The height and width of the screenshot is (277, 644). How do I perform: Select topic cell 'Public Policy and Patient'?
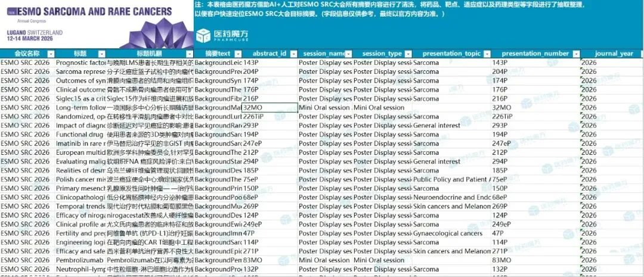pyautogui.click(x=451, y=179)
